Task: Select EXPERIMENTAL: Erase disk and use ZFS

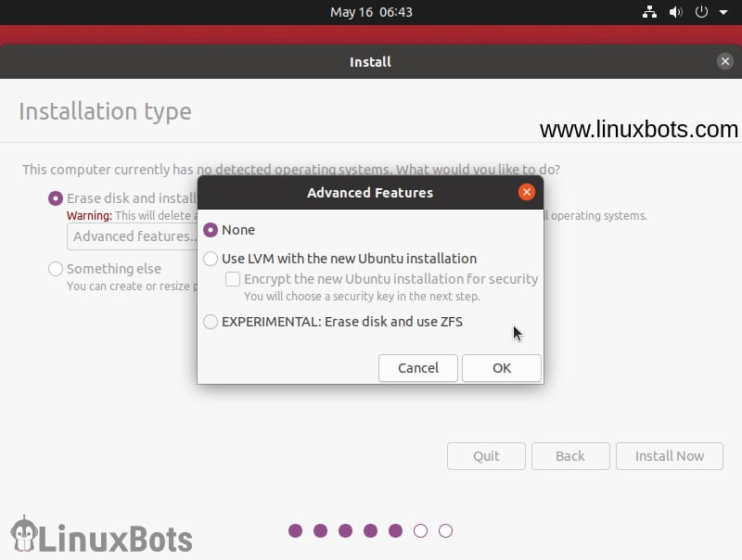Action: tap(211, 322)
